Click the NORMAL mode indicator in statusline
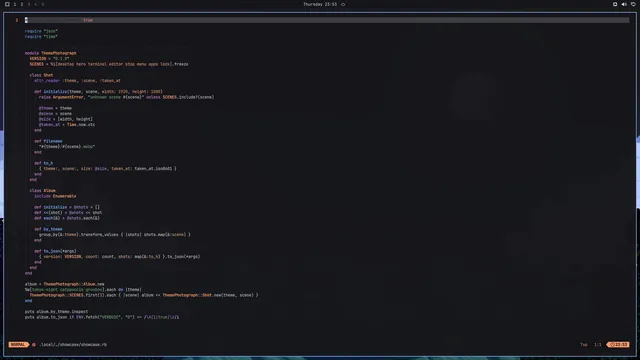The height and width of the screenshot is (360, 640). tap(18, 344)
